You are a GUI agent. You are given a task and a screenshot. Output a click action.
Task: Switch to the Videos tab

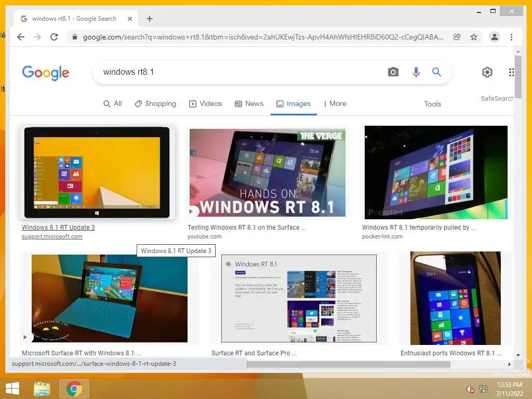[x=206, y=104]
